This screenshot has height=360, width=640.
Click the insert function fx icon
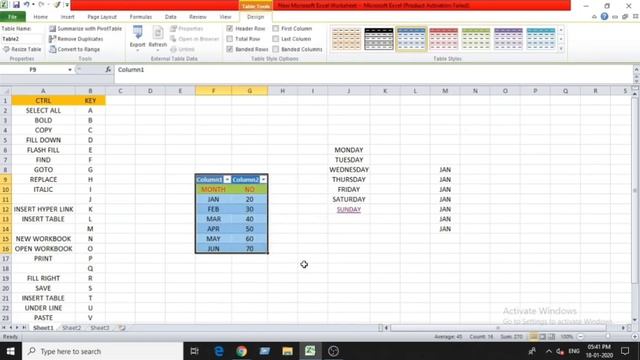(108, 70)
